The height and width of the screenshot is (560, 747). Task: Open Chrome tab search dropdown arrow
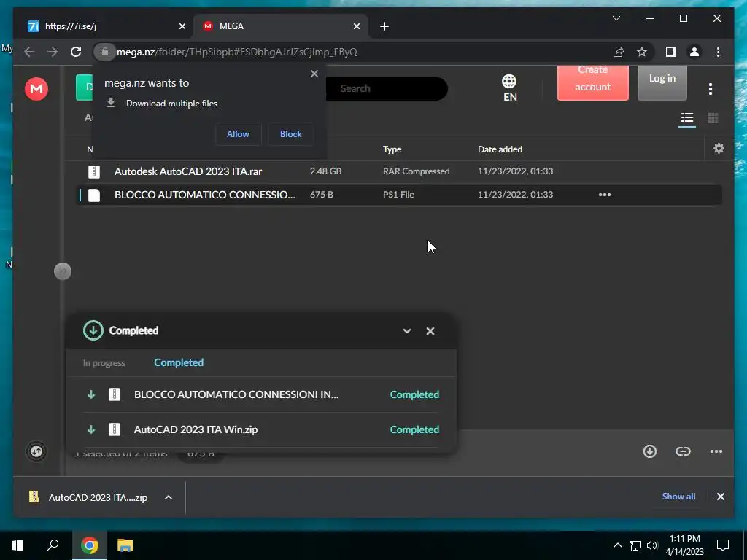(616, 18)
